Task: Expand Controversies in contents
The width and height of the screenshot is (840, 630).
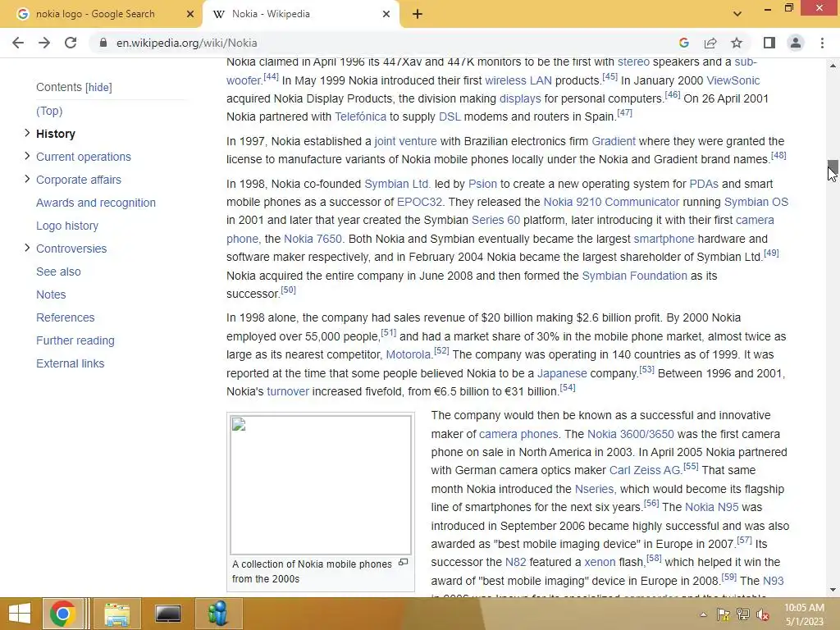Action: click(x=27, y=249)
